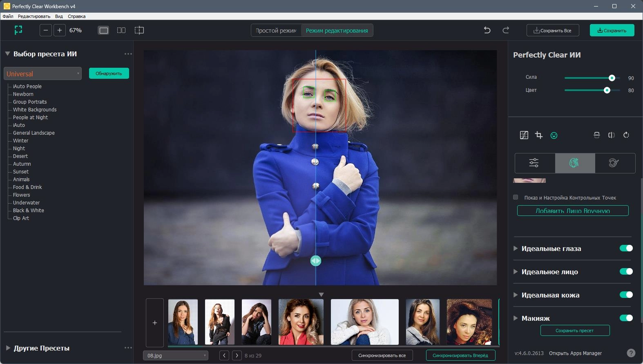Viewport: 643px width, 364px height.
Task: Expand the Идеальная кожа section
Action: tap(516, 295)
